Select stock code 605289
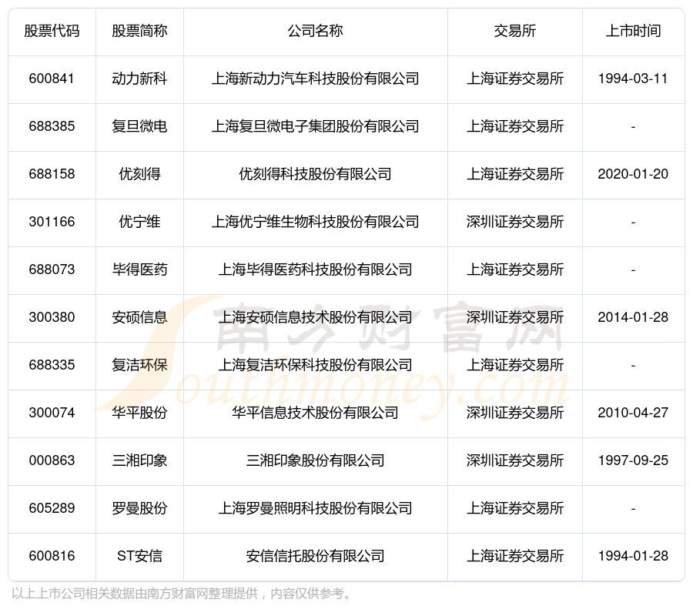The height and width of the screenshot is (616, 693). (52, 508)
